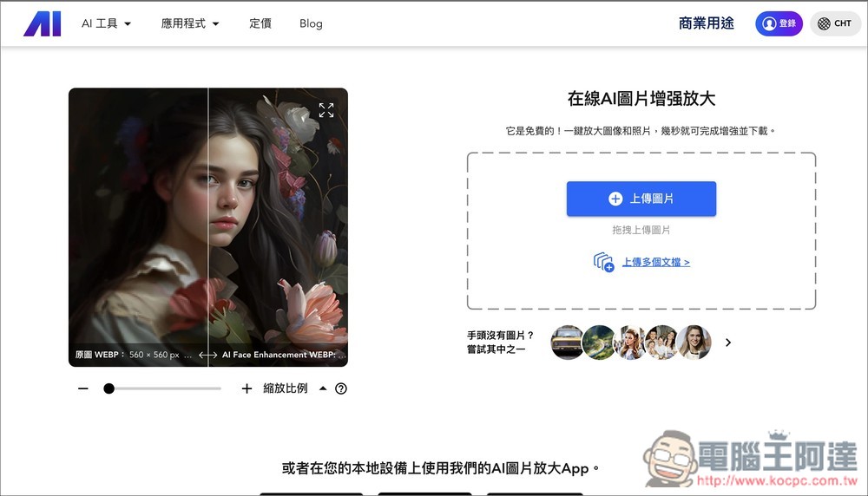
Task: Click the 拖拽上傳圖片 drop area text
Action: [x=641, y=230]
